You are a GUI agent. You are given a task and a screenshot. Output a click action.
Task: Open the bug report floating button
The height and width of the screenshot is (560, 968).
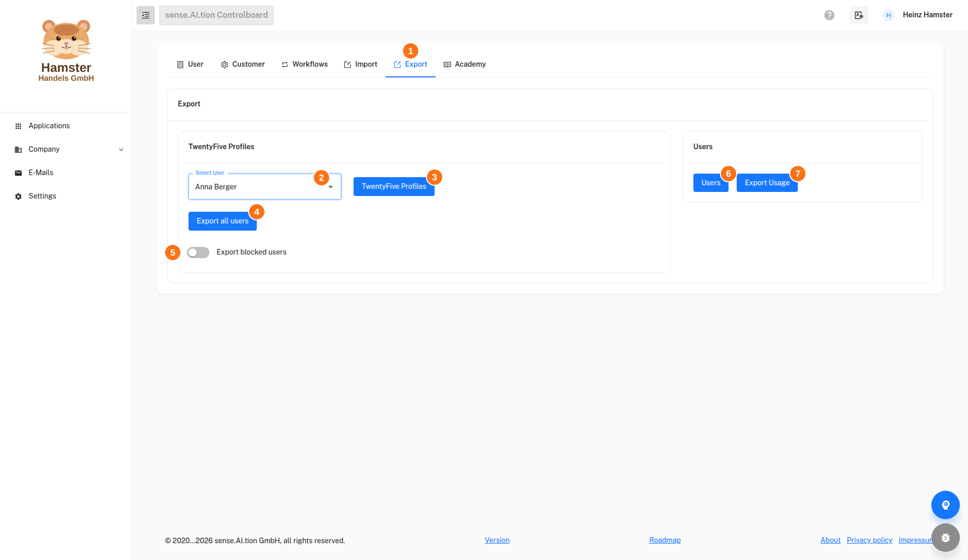(x=946, y=538)
